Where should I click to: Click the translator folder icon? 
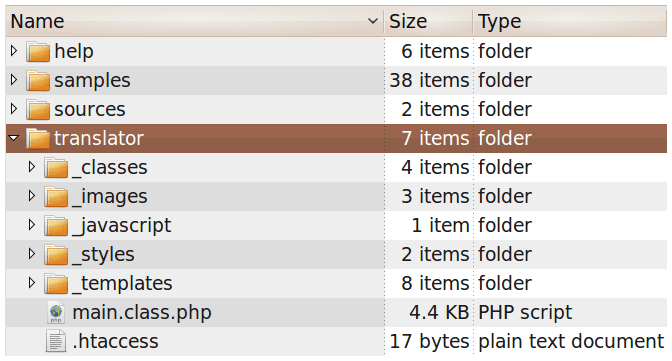38,138
